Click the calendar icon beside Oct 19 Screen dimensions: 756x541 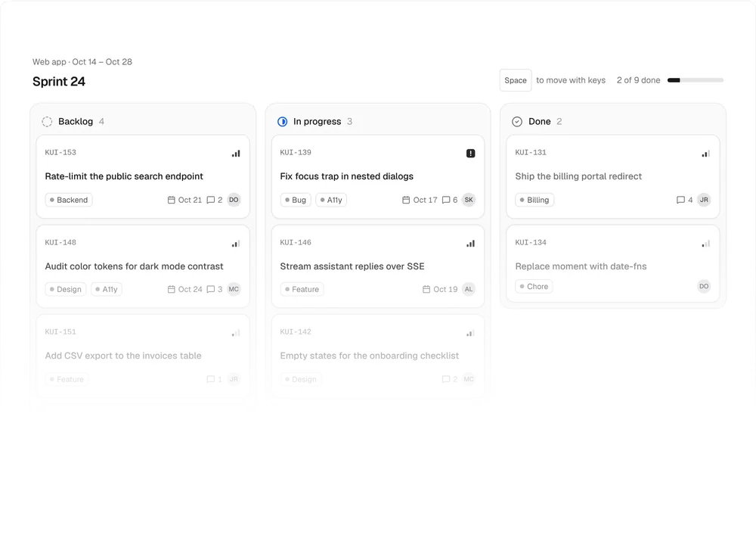pos(426,289)
